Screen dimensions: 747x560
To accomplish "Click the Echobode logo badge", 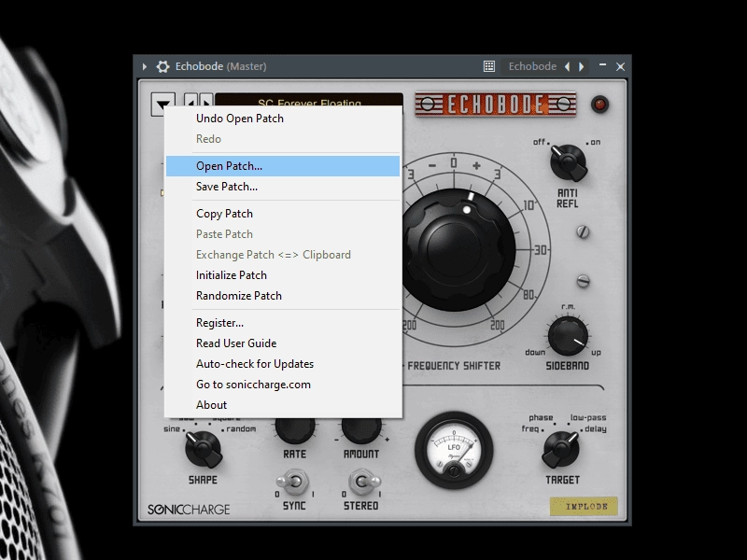I will [x=496, y=105].
